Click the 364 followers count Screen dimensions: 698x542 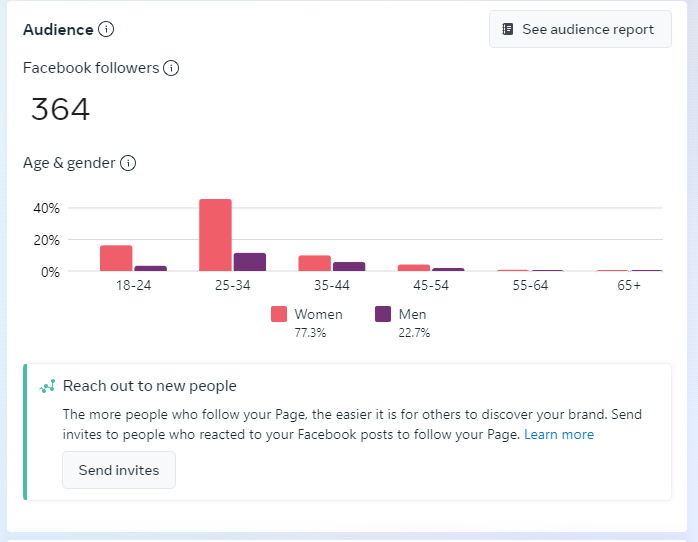(x=60, y=109)
